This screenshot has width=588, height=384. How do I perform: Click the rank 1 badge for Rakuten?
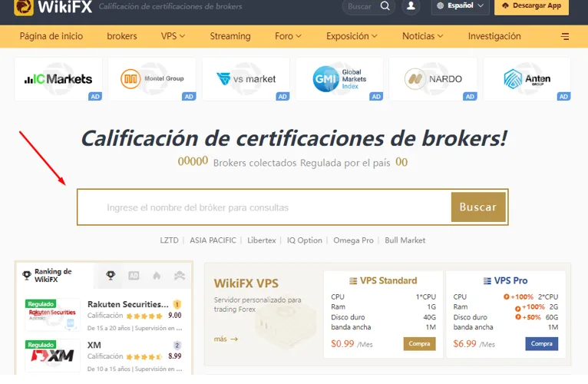click(x=177, y=304)
